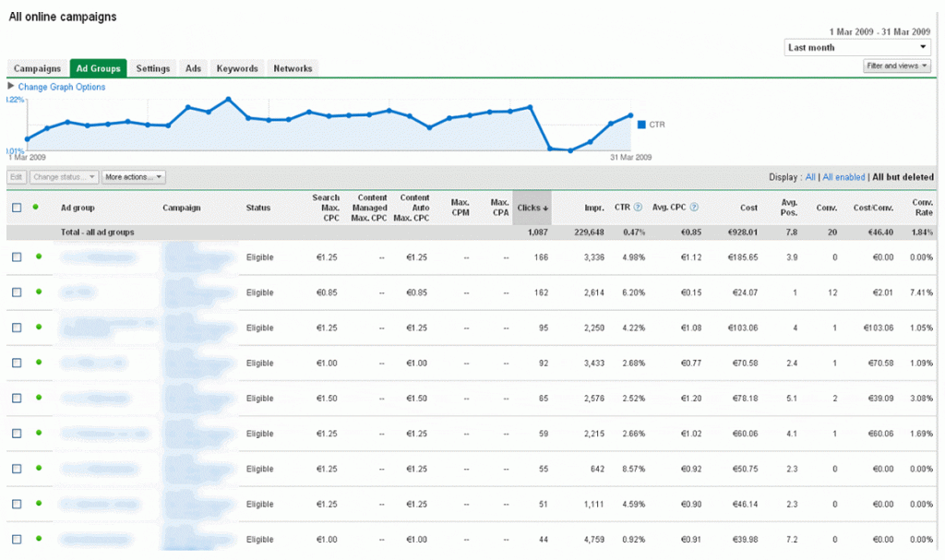This screenshot has width=945, height=560.
Task: Tick the checkbox for the 55 clicks row
Action: (17, 469)
